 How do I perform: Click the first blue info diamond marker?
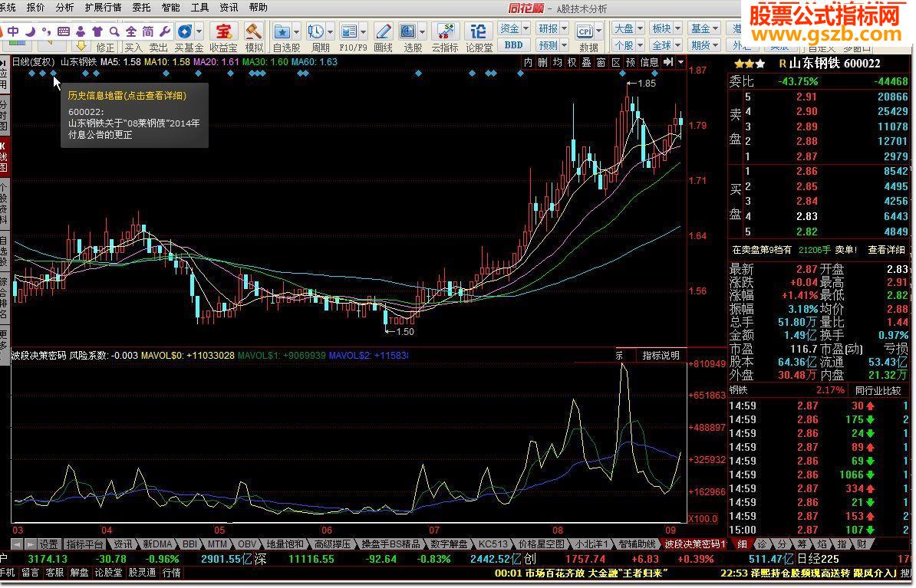(31, 74)
